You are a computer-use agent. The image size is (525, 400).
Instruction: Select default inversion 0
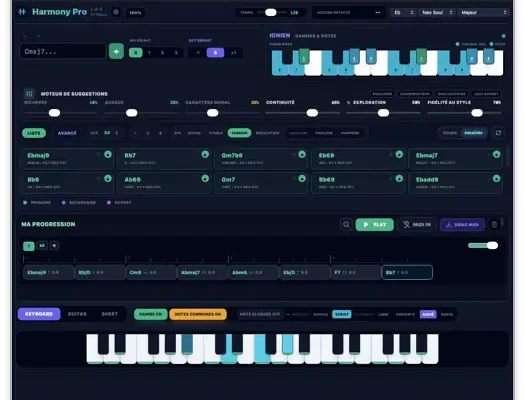pos(136,53)
